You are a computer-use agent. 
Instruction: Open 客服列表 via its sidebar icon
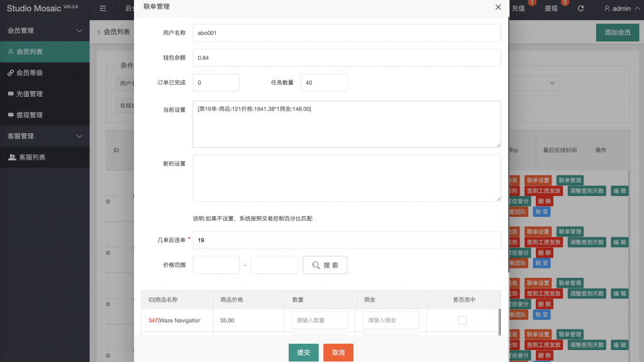coord(11,157)
